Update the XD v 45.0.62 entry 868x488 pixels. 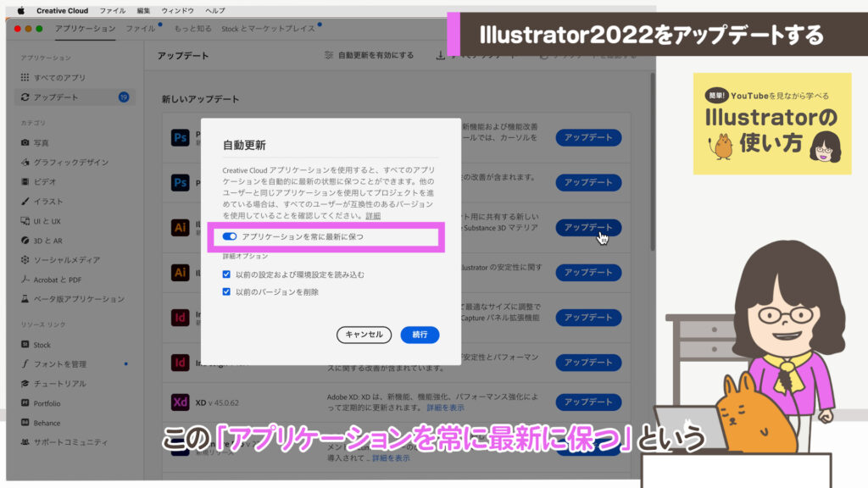588,402
